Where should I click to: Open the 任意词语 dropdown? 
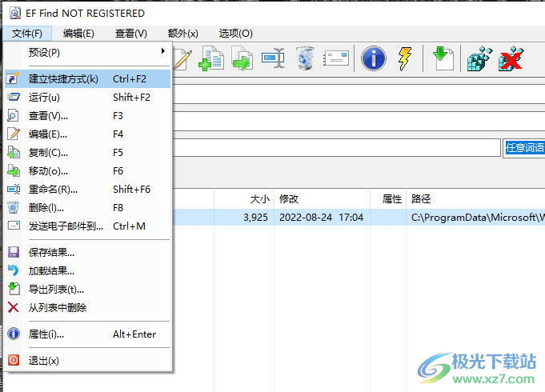[x=524, y=148]
